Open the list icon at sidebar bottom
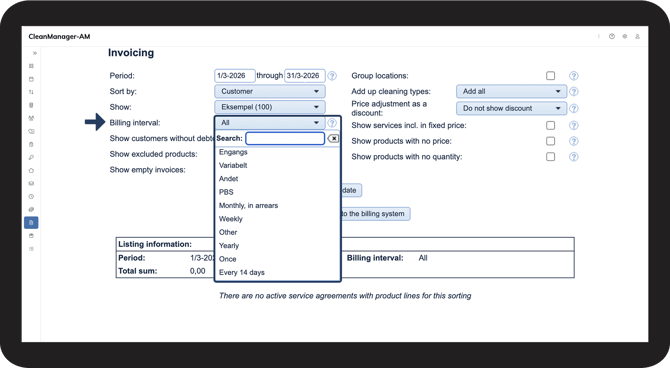 pyautogui.click(x=31, y=249)
